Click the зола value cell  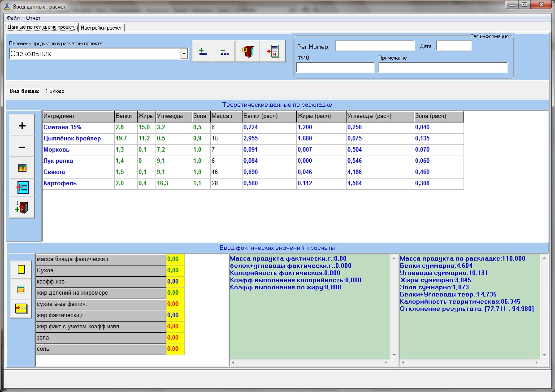pyautogui.click(x=175, y=338)
